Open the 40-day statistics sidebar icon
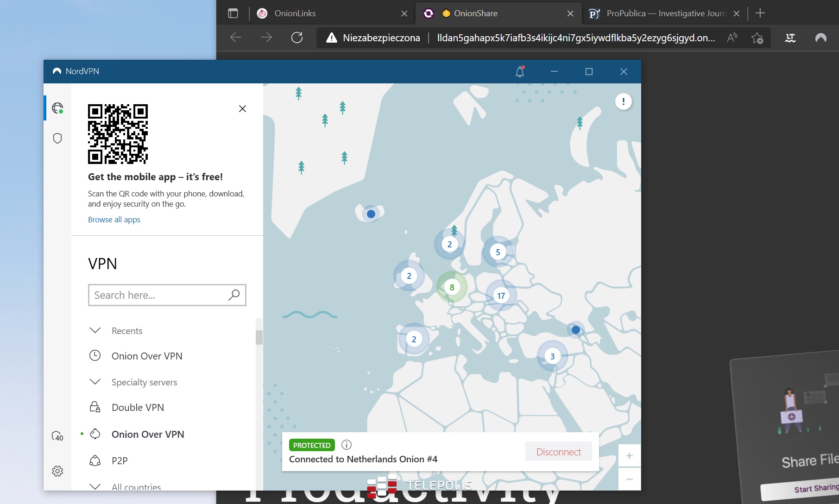 [x=57, y=436]
